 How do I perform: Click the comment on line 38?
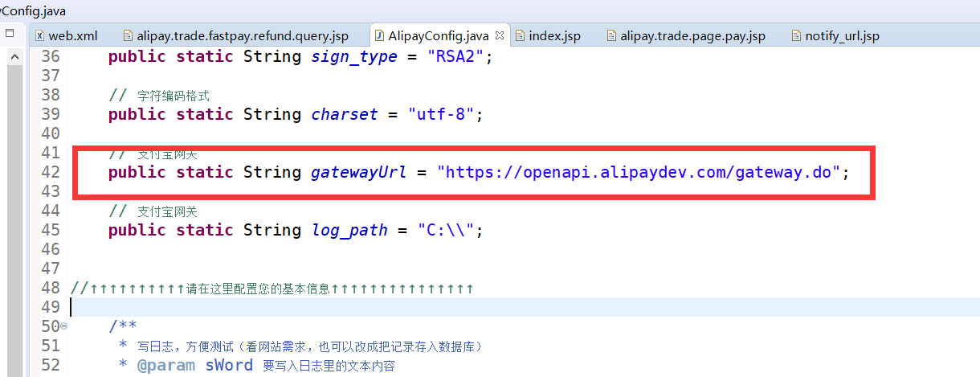coord(159,95)
